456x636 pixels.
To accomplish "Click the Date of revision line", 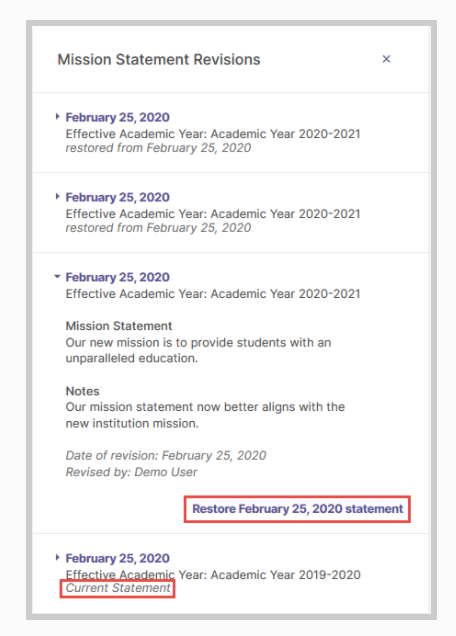I will 166,456.
